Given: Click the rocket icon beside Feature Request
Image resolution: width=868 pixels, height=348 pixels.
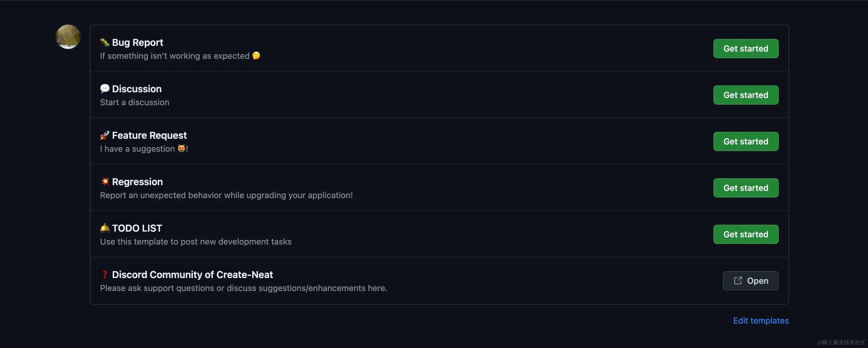Looking at the screenshot, I should coord(105,135).
